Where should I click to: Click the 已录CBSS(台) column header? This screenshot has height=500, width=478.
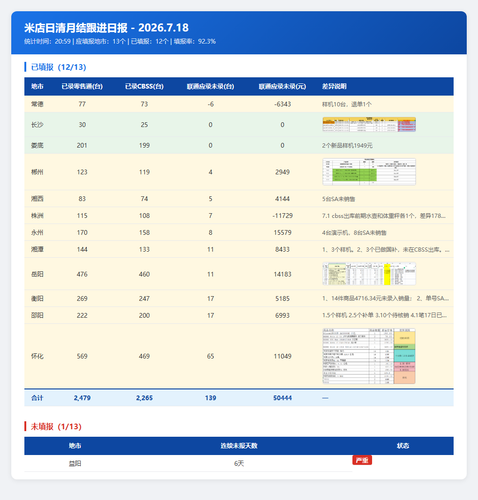144,86
